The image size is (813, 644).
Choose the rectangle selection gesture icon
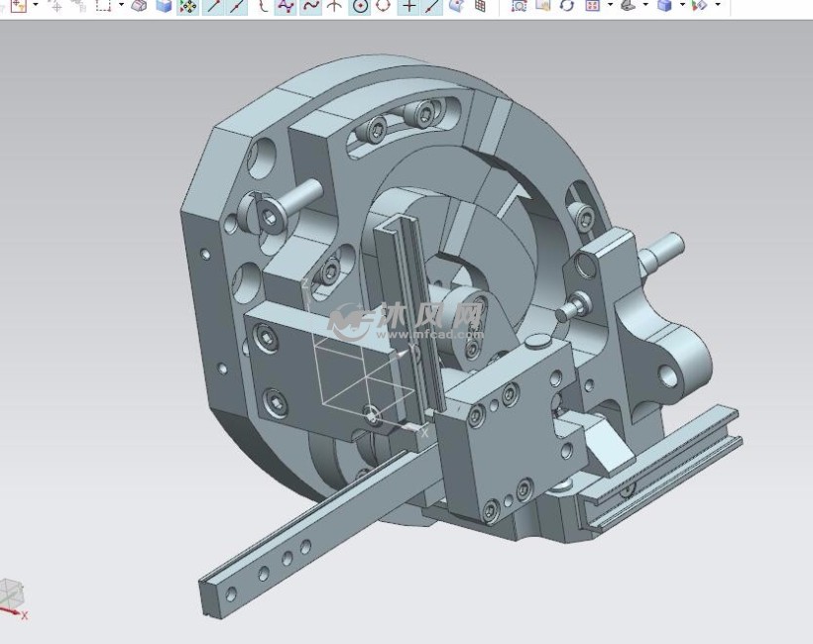click(104, 6)
